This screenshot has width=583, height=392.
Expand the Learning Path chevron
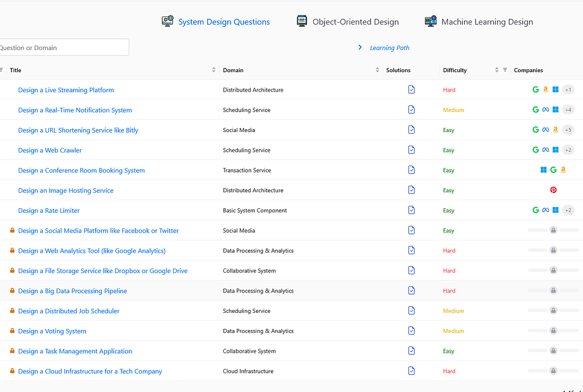pyautogui.click(x=360, y=48)
